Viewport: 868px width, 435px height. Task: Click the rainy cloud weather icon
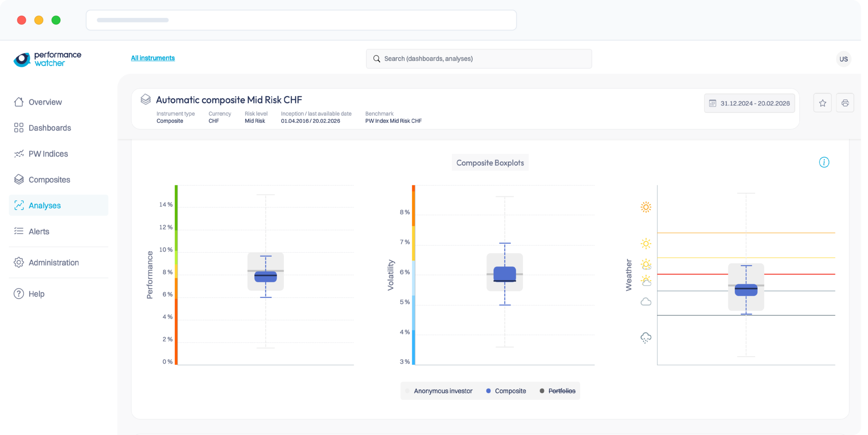[645, 338]
